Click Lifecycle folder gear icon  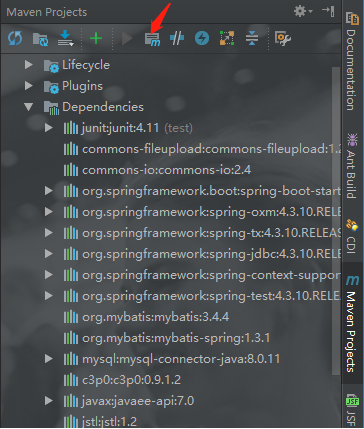(x=51, y=66)
